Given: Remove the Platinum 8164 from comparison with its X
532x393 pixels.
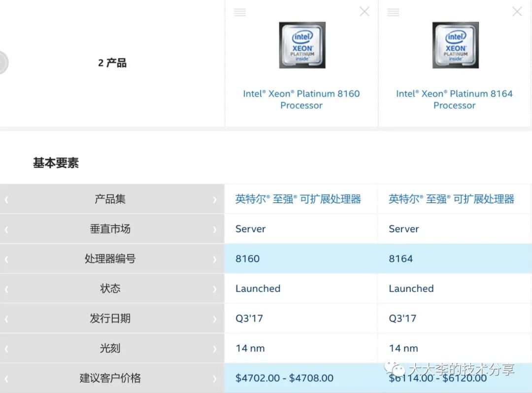Looking at the screenshot, I should 517,11.
